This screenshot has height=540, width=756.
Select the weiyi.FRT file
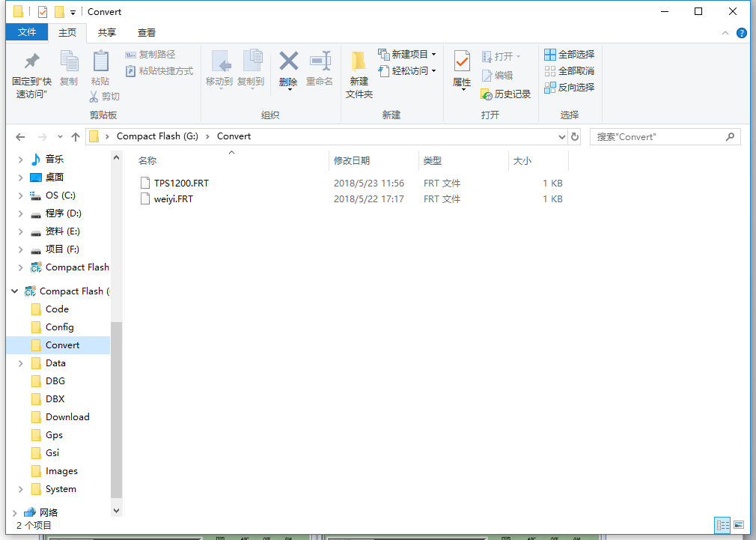174,198
